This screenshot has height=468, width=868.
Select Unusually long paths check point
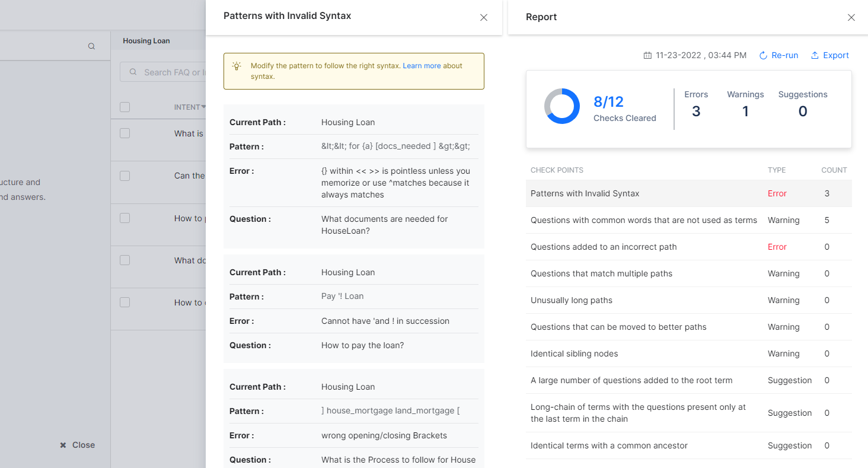point(571,300)
